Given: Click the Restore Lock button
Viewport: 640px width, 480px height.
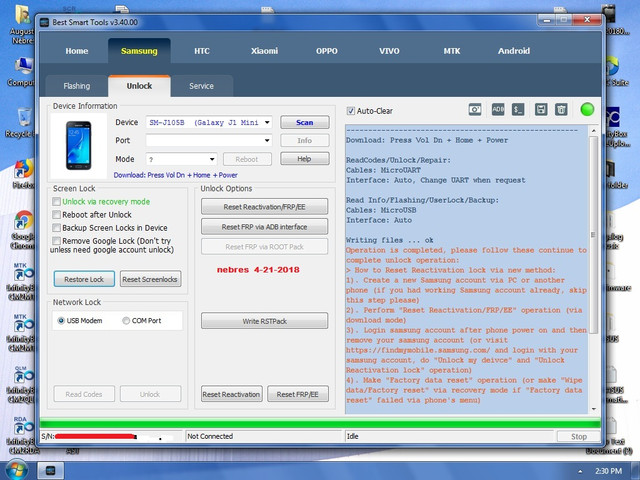Looking at the screenshot, I should point(84,279).
